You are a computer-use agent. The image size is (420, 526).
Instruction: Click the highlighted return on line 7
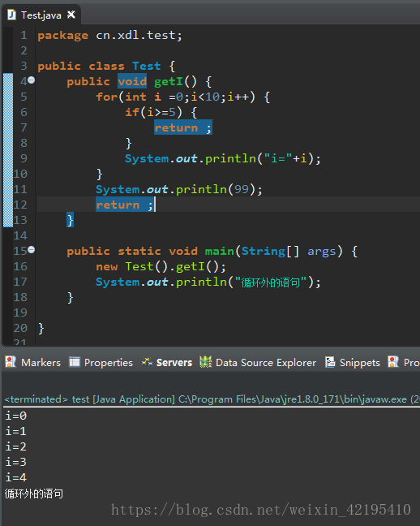point(183,127)
